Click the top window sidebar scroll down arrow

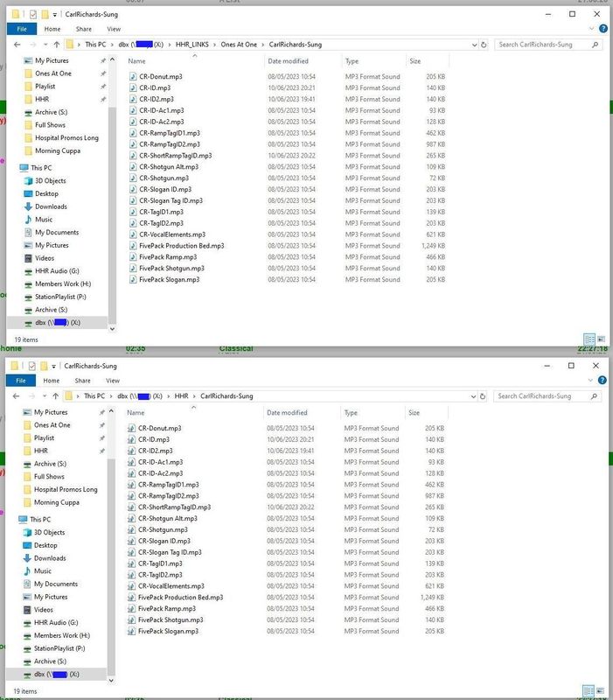point(112,329)
